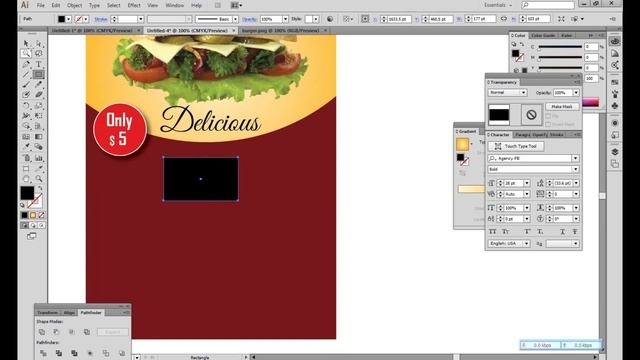
Task: Toggle Strikethrough in Character panel
Action: (575, 231)
